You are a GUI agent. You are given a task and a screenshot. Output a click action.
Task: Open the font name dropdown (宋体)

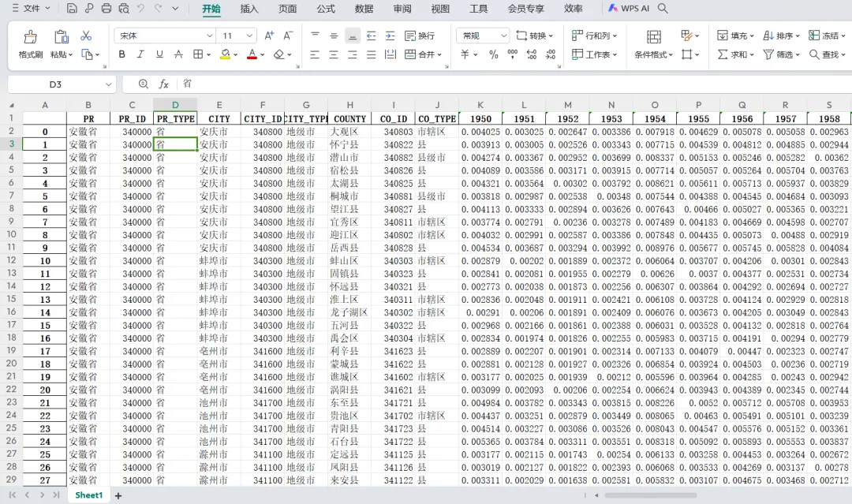[x=209, y=36]
